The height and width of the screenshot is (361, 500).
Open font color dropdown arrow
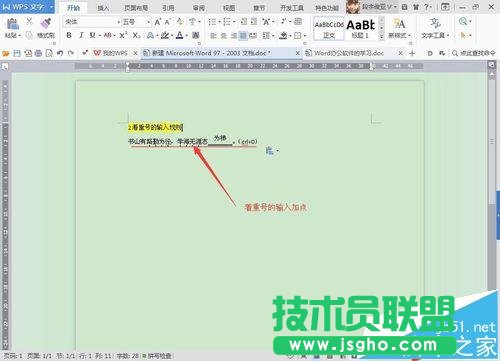pos(187,35)
